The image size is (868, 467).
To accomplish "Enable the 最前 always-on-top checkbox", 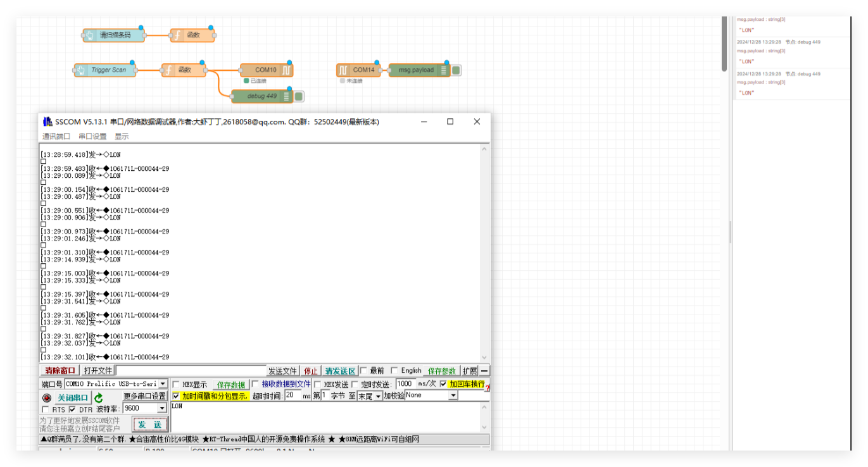I will [x=363, y=371].
